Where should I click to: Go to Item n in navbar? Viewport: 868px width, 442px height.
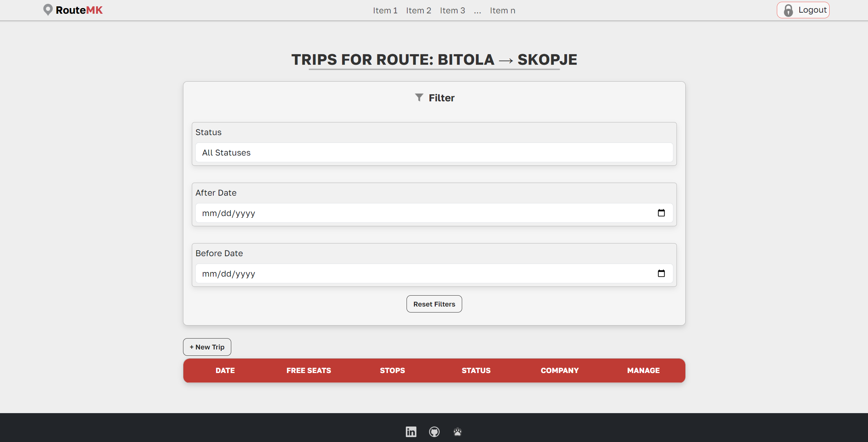tap(502, 11)
